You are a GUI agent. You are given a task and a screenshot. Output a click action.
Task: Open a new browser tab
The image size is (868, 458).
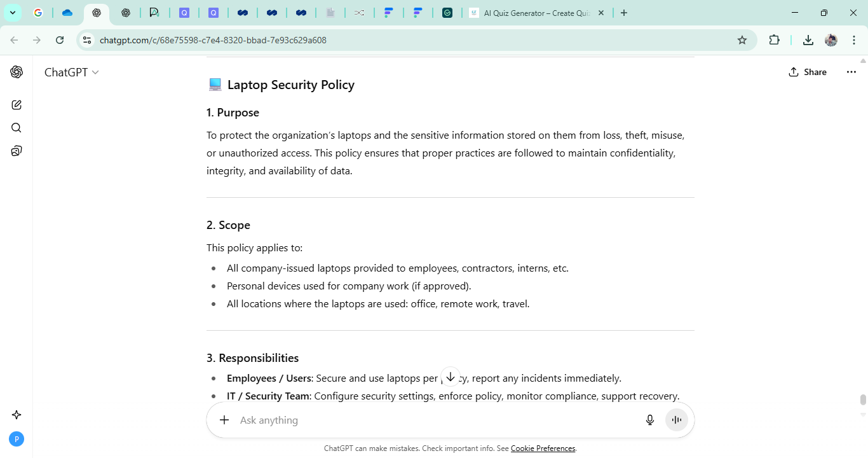tap(624, 13)
